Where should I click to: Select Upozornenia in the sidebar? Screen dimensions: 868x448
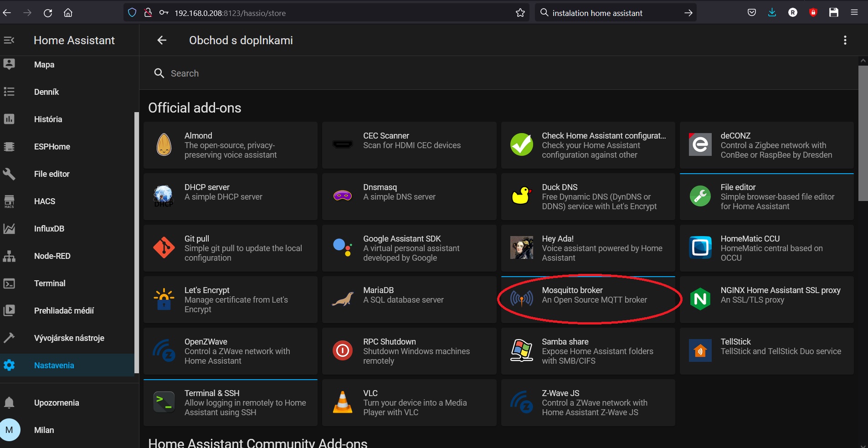tap(69, 402)
